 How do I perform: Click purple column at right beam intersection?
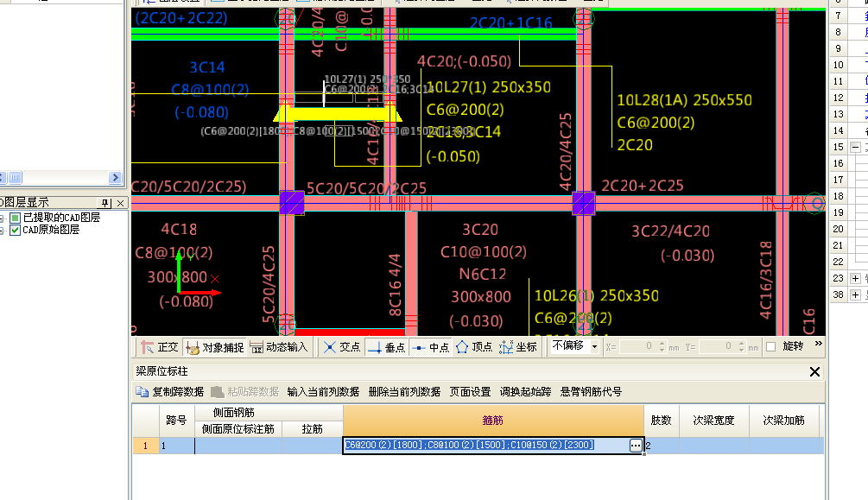coord(584,203)
